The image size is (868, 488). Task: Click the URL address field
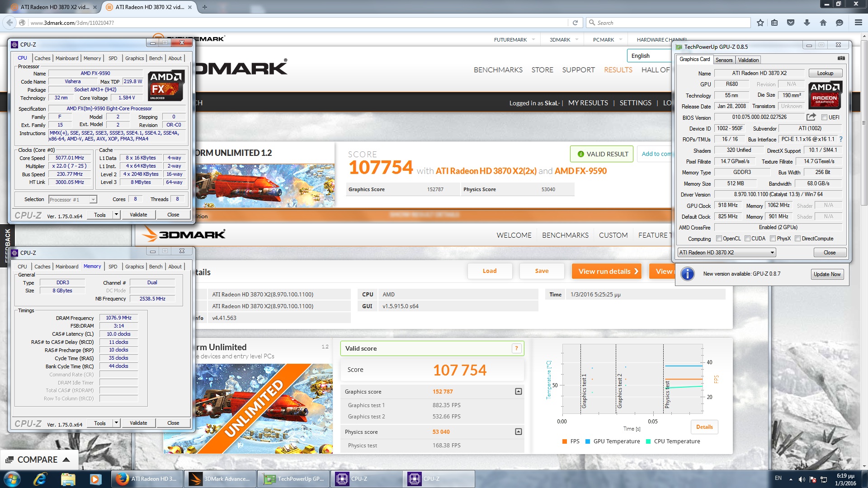(x=297, y=23)
